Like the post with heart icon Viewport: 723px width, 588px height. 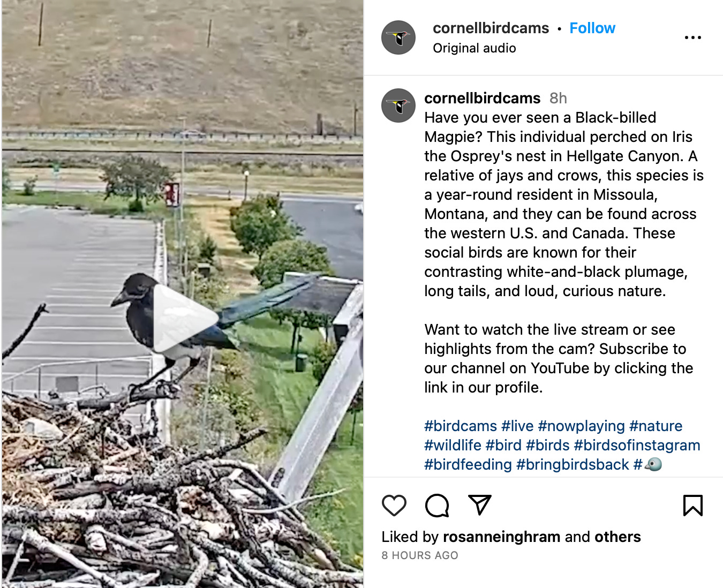coord(394,506)
